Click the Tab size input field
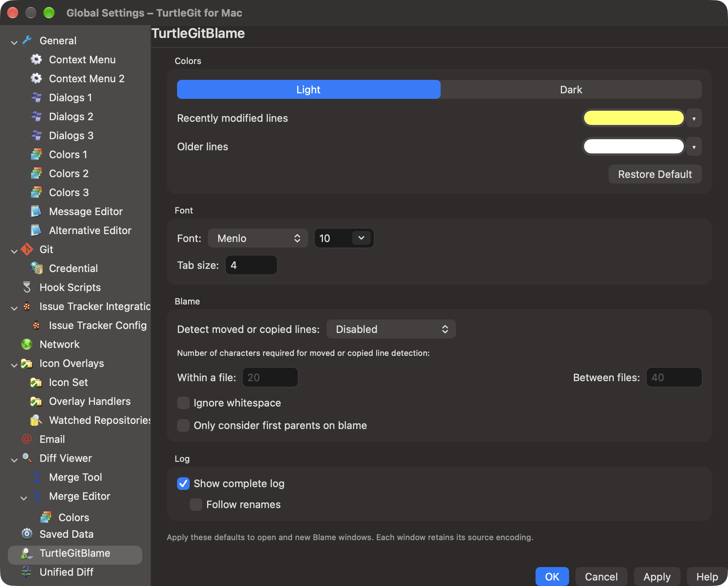728x586 pixels. pyautogui.click(x=251, y=265)
